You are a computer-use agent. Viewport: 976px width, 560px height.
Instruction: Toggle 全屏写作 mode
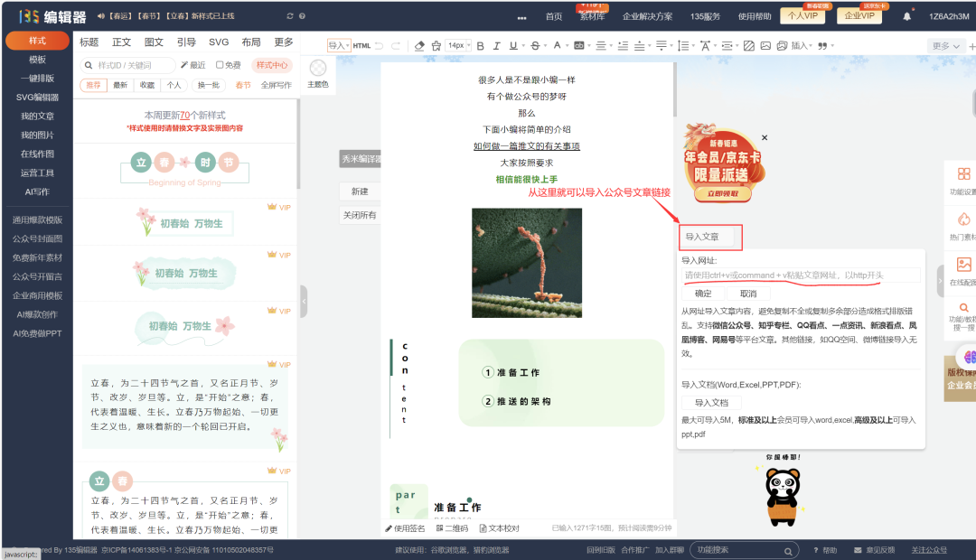pos(276,85)
